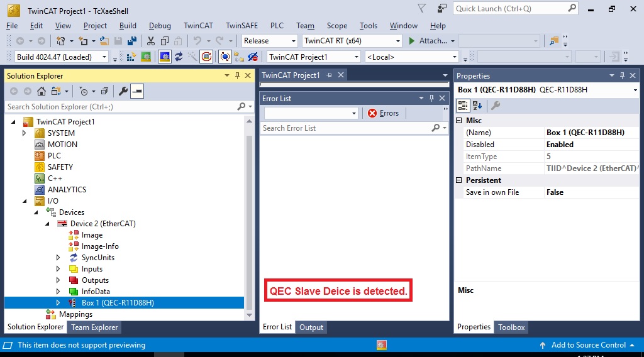Click the Property Pages wrench icon
This screenshot has height=357, width=644.
(496, 106)
